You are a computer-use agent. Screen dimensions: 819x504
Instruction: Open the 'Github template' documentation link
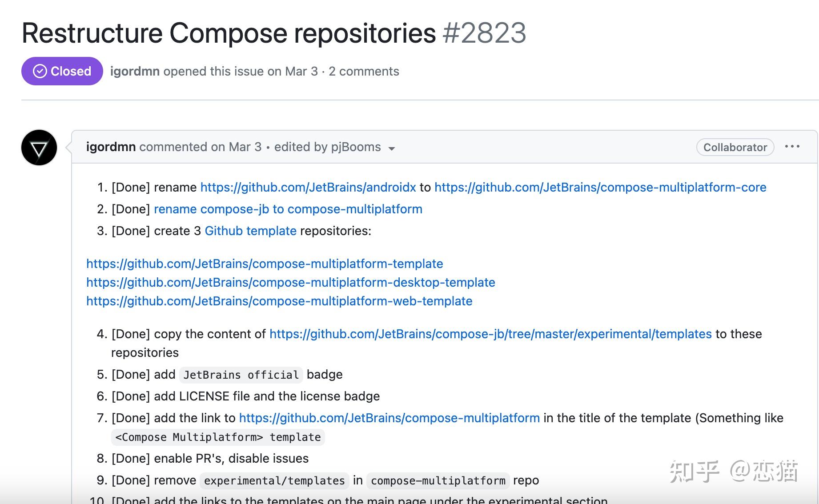coord(250,231)
